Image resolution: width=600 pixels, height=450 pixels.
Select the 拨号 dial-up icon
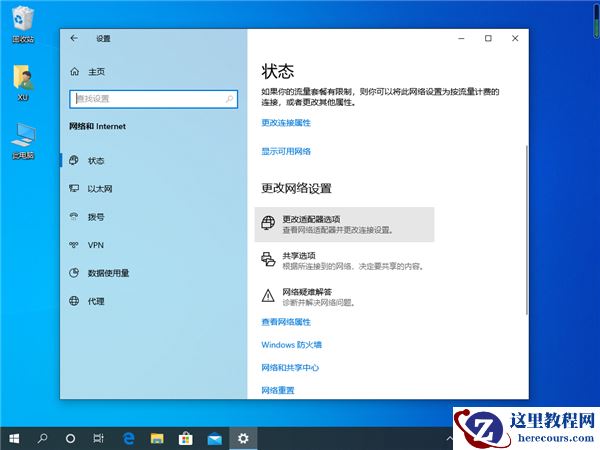pyautogui.click(x=74, y=217)
